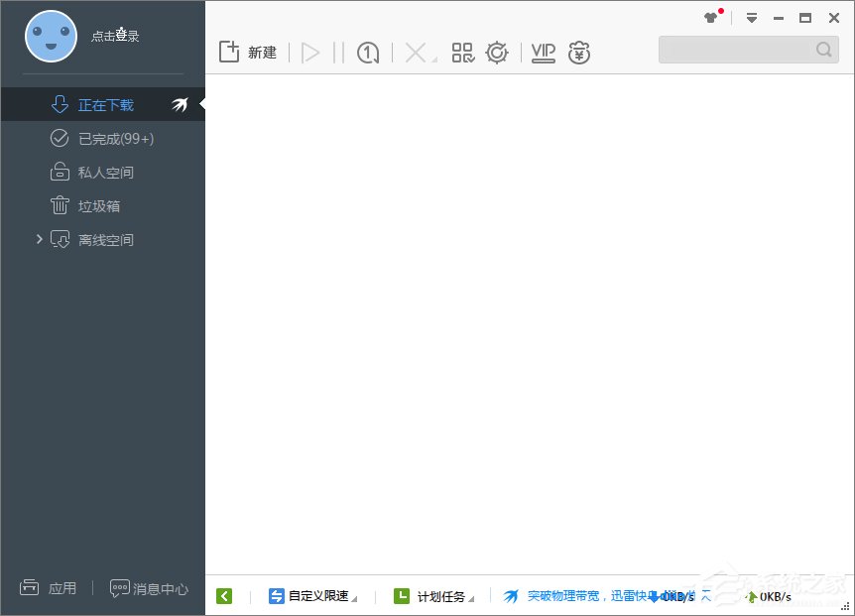The height and width of the screenshot is (616, 855).
Task: Expand the 离线空间 sidebar section
Action: point(39,239)
